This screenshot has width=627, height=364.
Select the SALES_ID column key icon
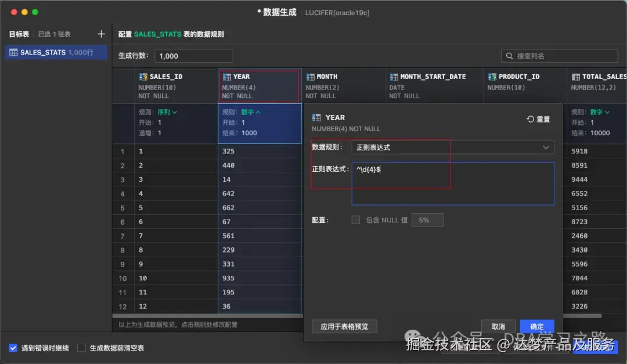click(x=143, y=76)
